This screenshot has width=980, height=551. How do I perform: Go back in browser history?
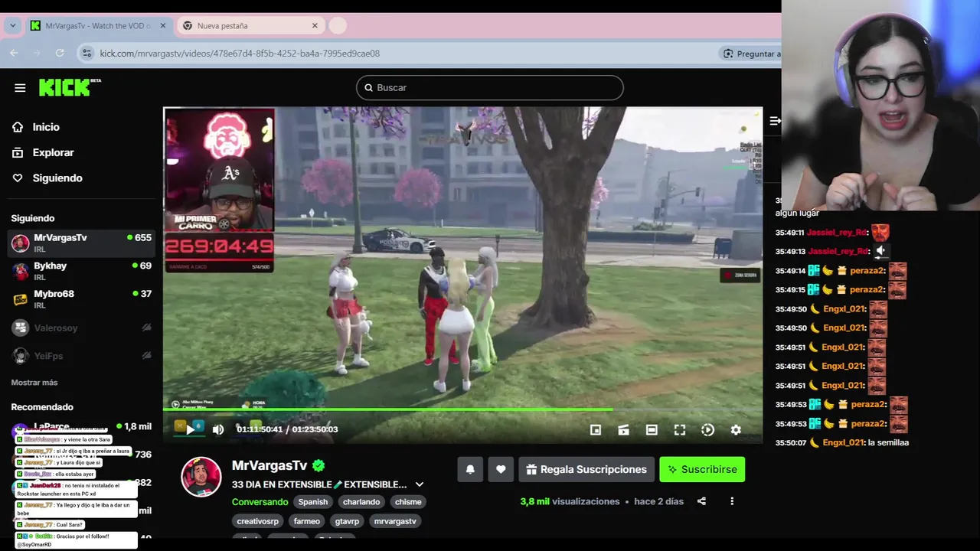click(14, 53)
